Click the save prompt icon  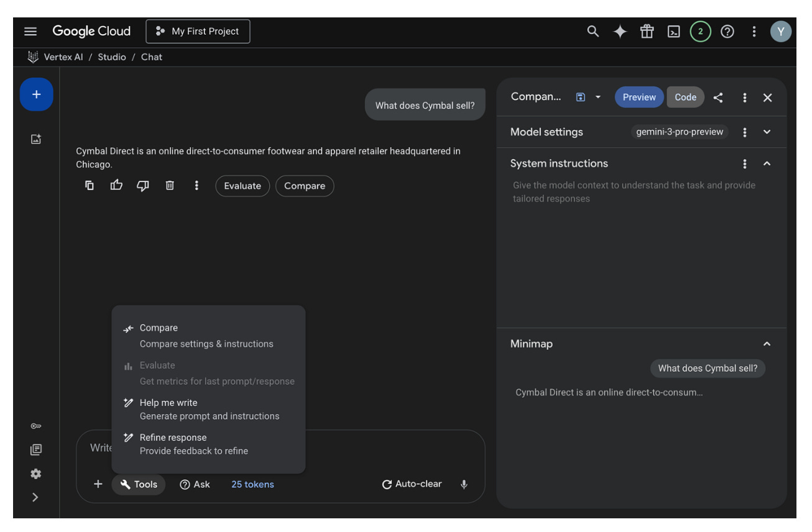point(581,98)
